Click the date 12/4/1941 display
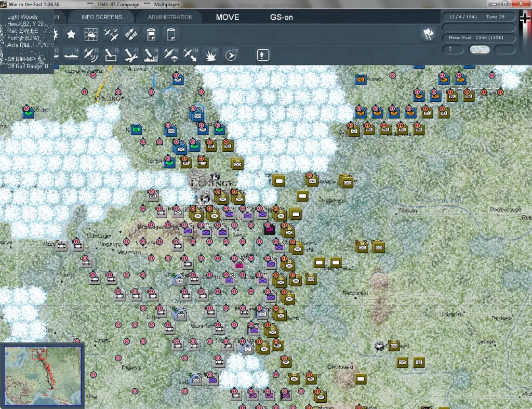Screen dimensions: 532x409 click(x=463, y=17)
